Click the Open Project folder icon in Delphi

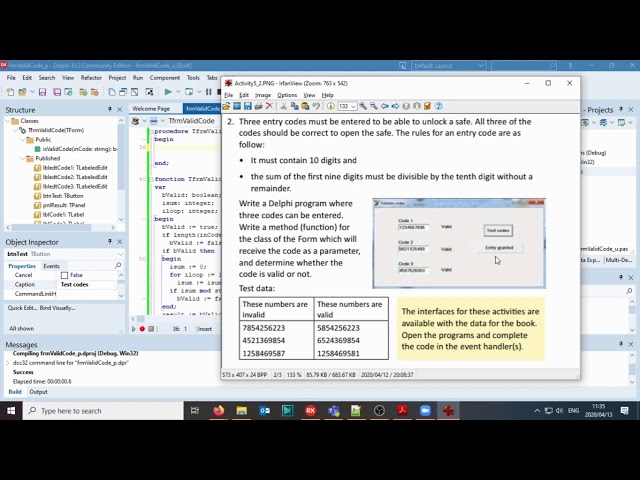pos(22,92)
